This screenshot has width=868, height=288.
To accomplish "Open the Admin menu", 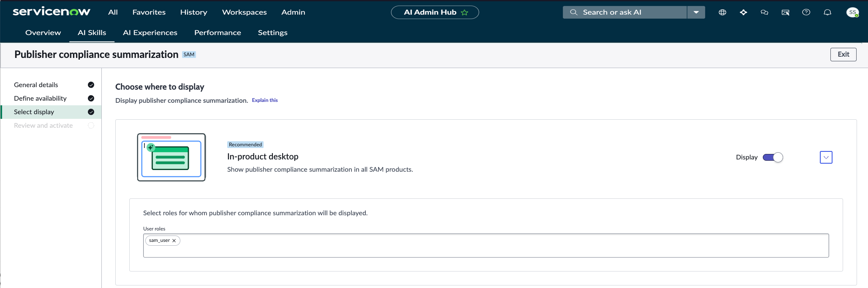I will tap(293, 12).
